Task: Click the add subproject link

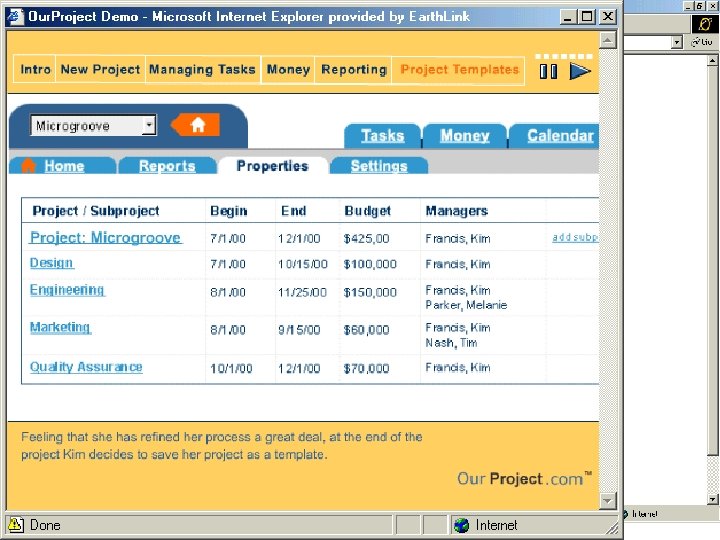Action: [x=575, y=237]
